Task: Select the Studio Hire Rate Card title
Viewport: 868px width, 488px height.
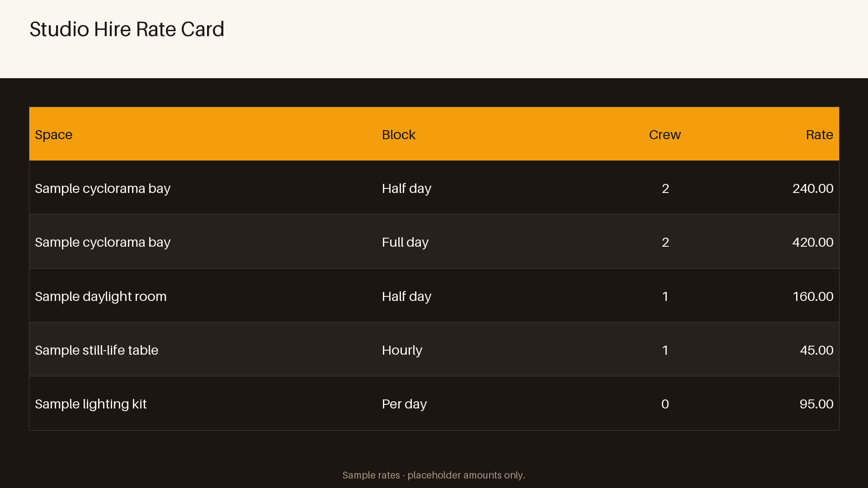Action: pos(127,29)
